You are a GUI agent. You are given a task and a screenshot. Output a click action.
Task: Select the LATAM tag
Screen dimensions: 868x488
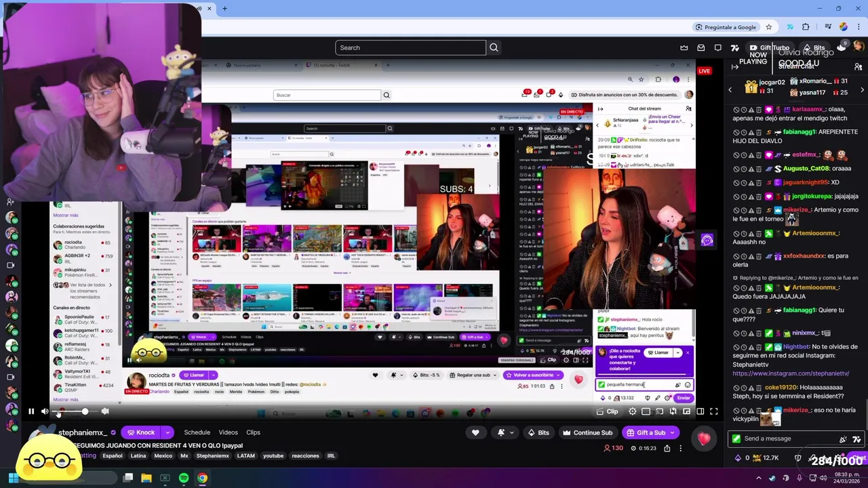pyautogui.click(x=247, y=455)
